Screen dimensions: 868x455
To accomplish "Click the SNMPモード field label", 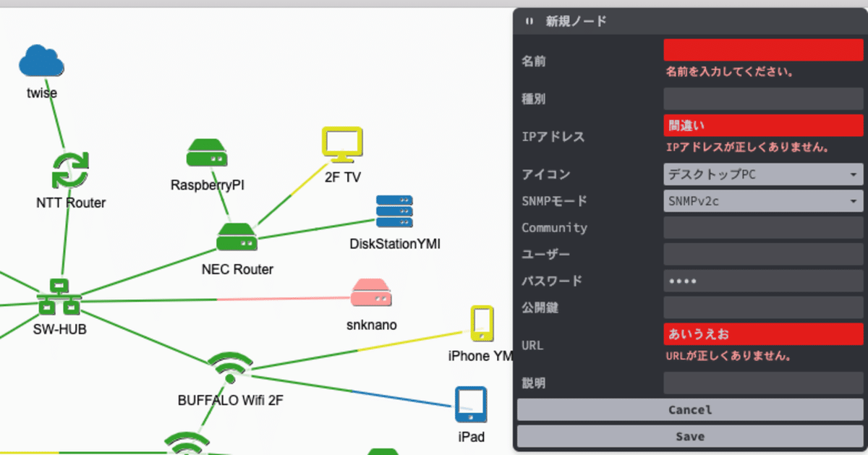I will pos(555,201).
